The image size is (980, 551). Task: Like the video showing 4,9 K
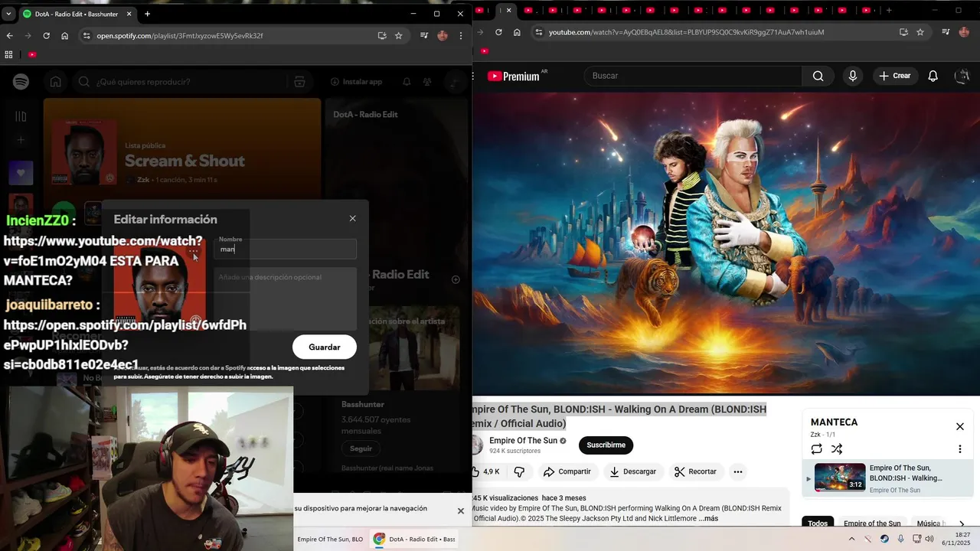click(487, 471)
